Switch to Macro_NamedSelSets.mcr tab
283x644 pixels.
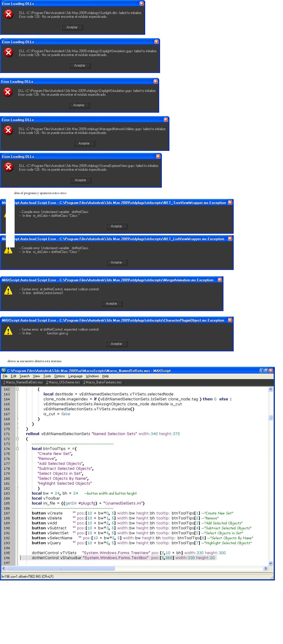coord(23,382)
